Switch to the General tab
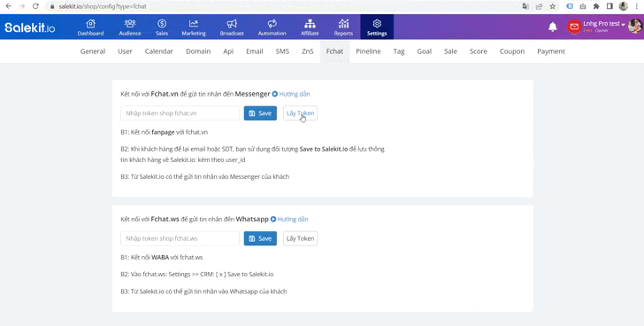Screen dimensions: 644x326 93,51
